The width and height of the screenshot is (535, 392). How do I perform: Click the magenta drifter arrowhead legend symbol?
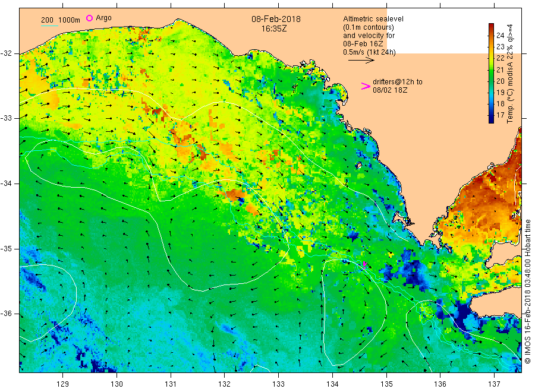(x=366, y=86)
